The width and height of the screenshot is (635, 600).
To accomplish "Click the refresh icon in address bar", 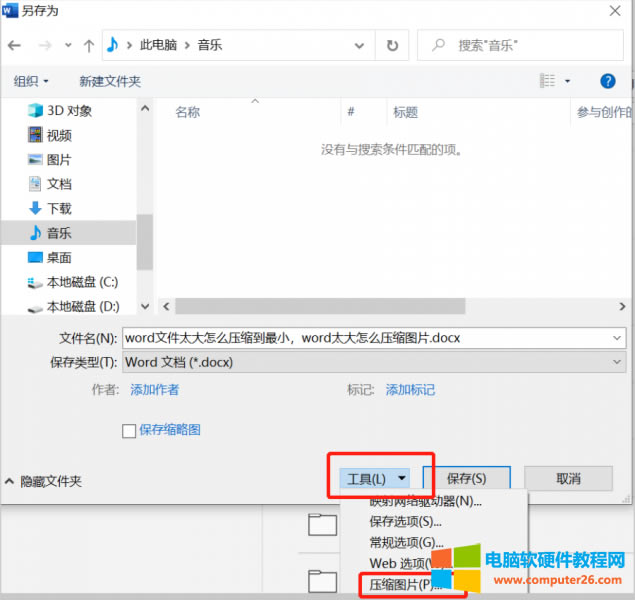I will (392, 46).
